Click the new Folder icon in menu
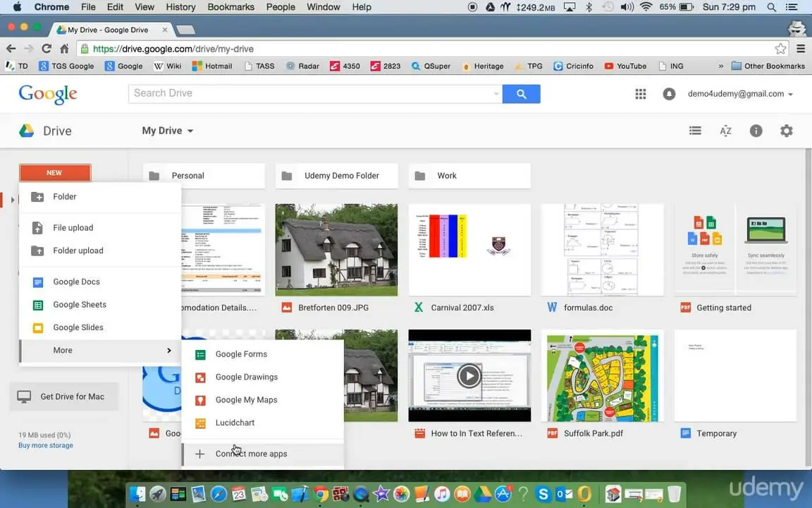The height and width of the screenshot is (508, 812). [x=37, y=197]
